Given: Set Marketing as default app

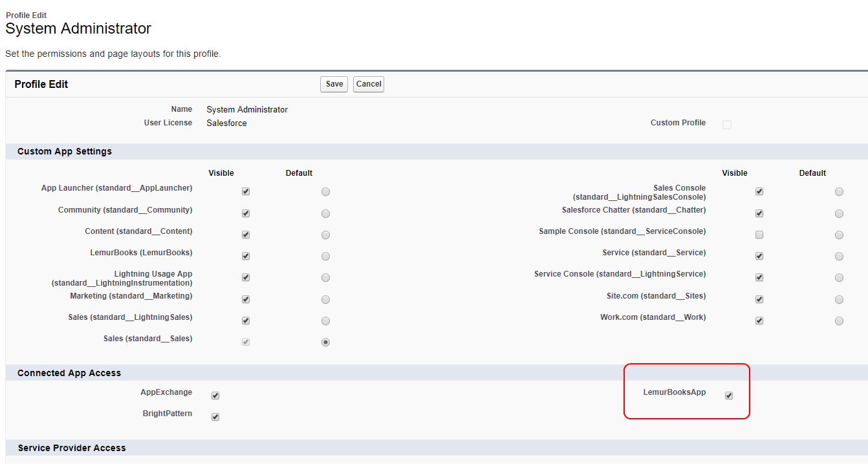Looking at the screenshot, I should click(325, 299).
